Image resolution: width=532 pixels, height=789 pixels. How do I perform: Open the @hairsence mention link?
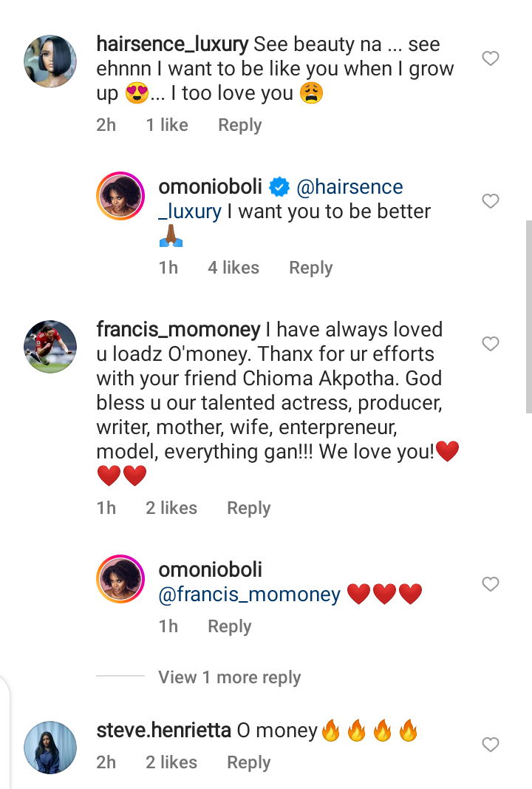pos(349,188)
